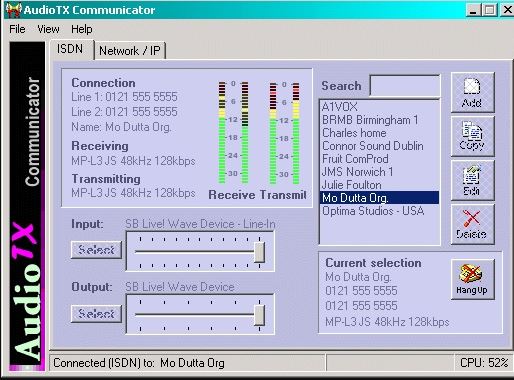Click the Add contact icon button
Screen dimensions: 514x380
coord(472,92)
